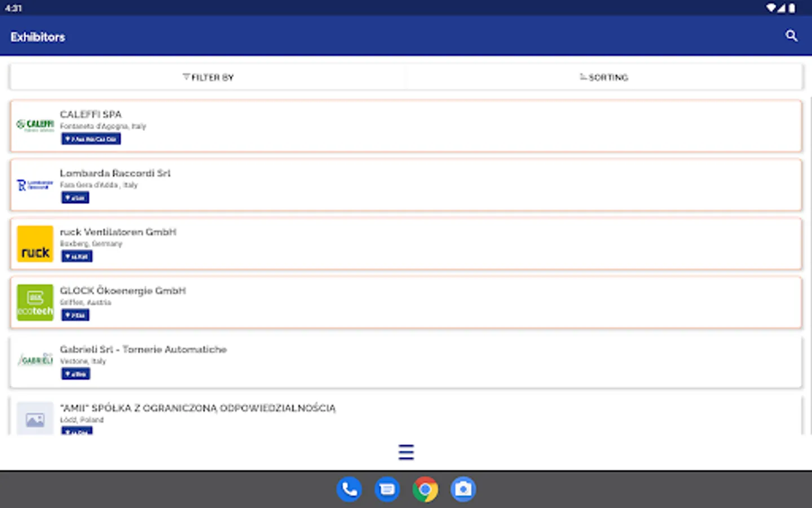Open the Lombarda Raccordi logo thumbnail
Image resolution: width=812 pixels, height=508 pixels.
click(x=35, y=185)
